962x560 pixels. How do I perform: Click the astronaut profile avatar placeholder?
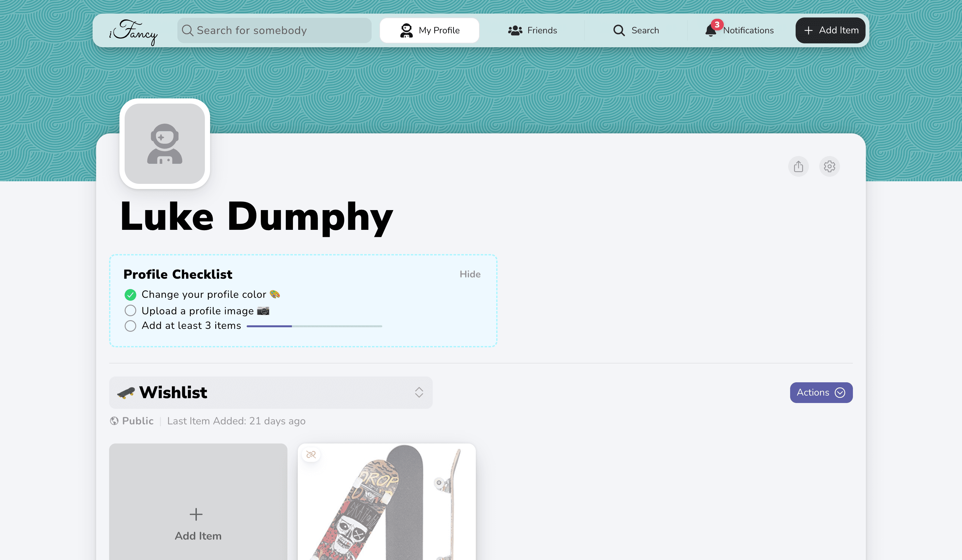pos(164,143)
